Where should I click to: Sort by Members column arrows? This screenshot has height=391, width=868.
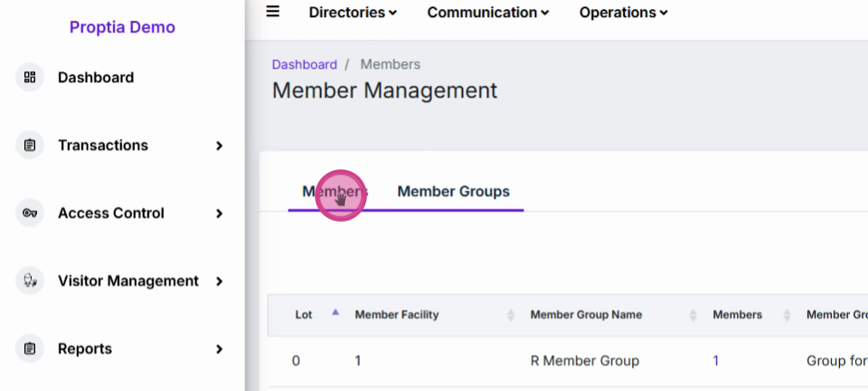787,315
